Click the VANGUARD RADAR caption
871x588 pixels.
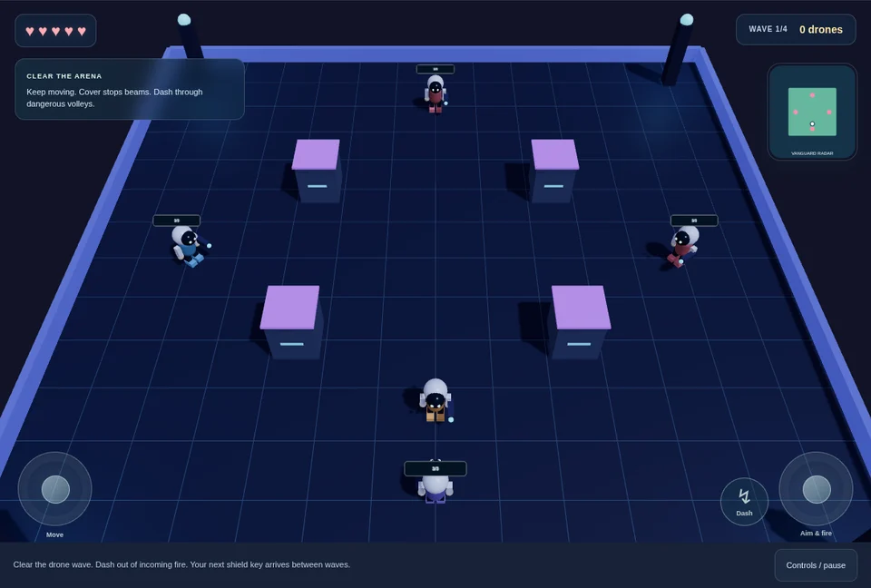[812, 153]
